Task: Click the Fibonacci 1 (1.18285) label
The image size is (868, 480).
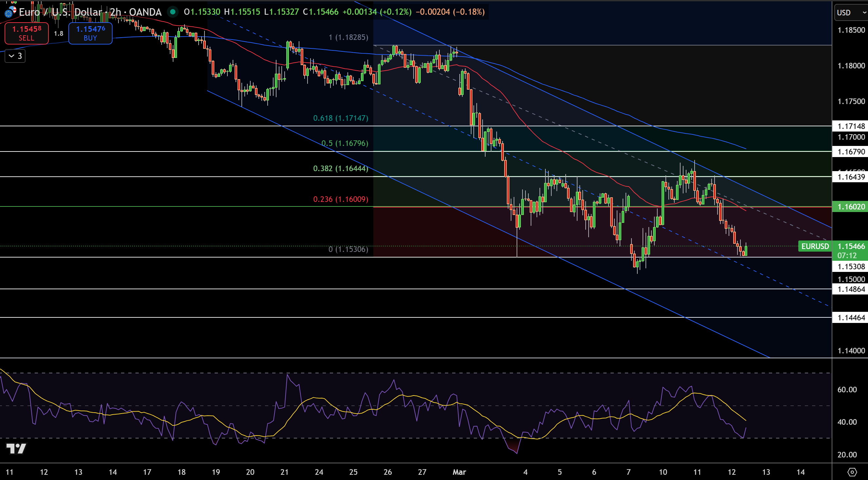Action: pyautogui.click(x=348, y=37)
